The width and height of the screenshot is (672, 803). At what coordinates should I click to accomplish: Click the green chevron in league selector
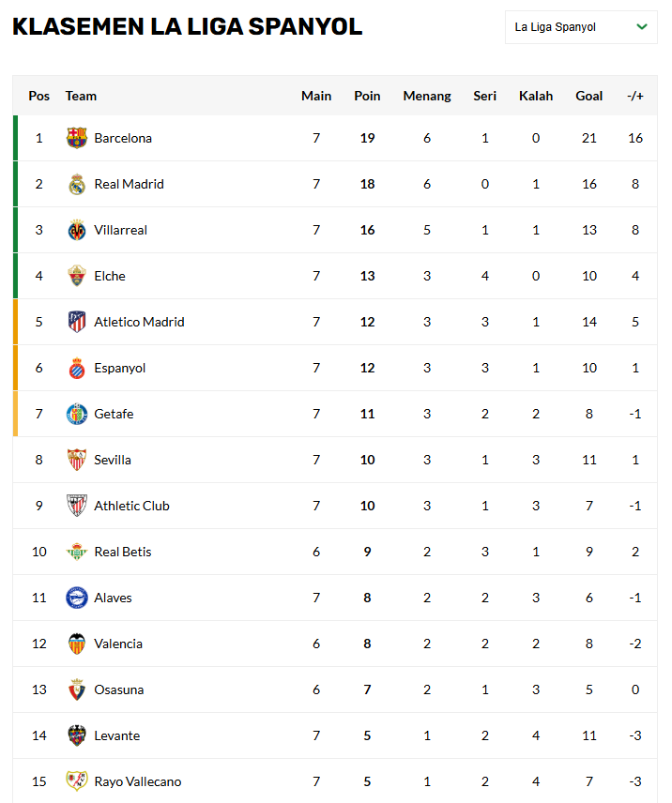[x=642, y=27]
